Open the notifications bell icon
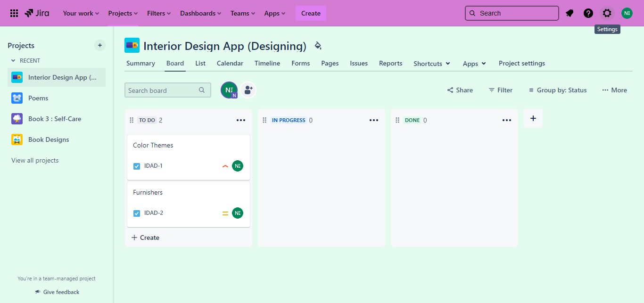 pos(570,13)
